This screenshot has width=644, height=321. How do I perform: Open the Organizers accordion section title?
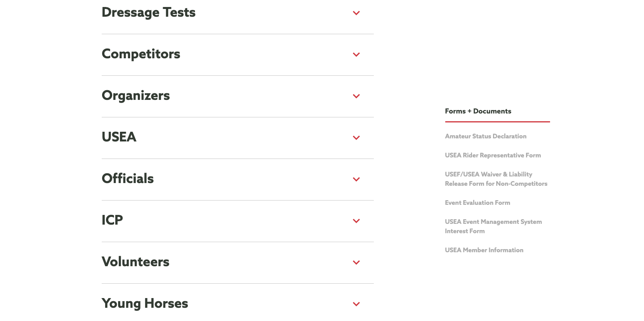tap(136, 96)
